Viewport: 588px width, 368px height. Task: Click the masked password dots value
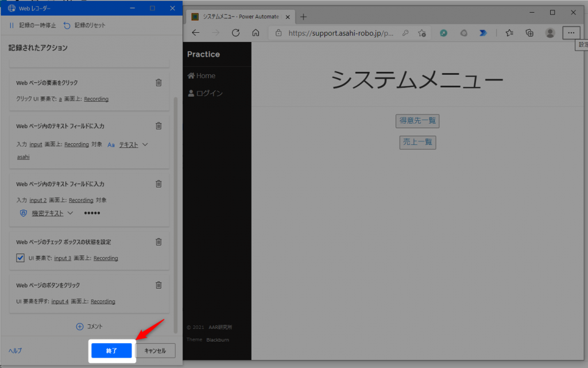(x=92, y=213)
